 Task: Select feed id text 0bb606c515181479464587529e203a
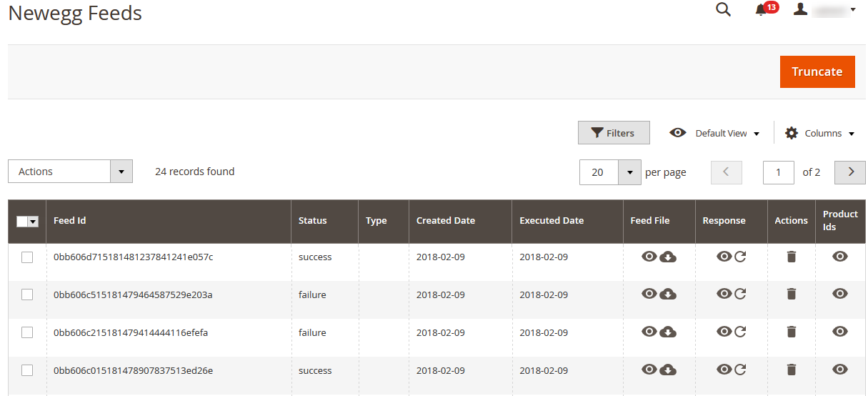tap(133, 294)
